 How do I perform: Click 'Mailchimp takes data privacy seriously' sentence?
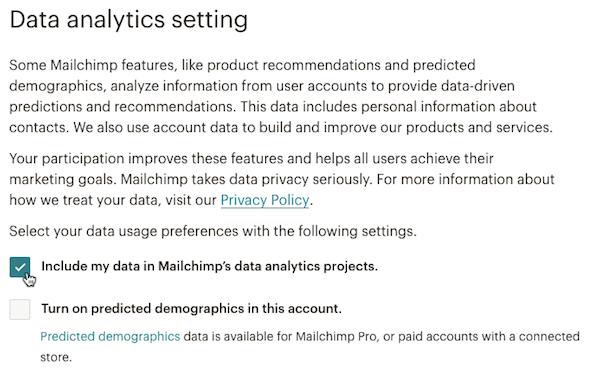click(x=246, y=180)
